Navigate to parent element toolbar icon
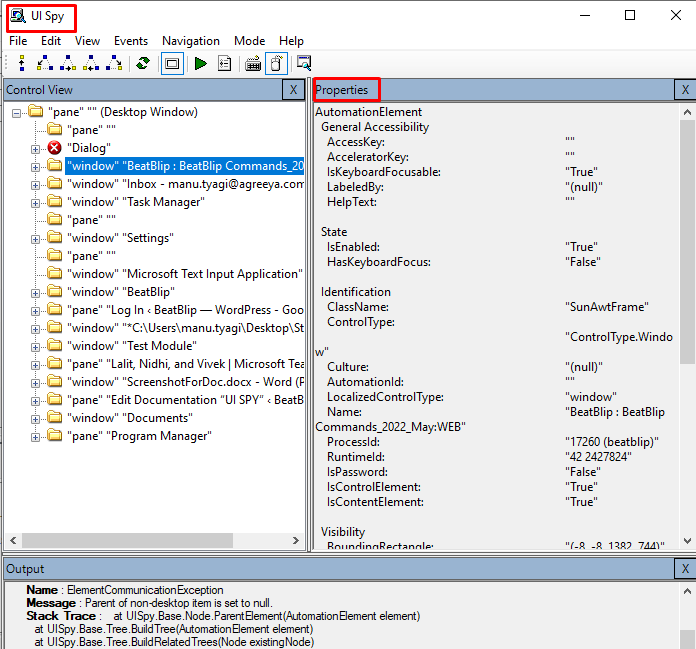The width and height of the screenshot is (696, 649). click(x=21, y=64)
